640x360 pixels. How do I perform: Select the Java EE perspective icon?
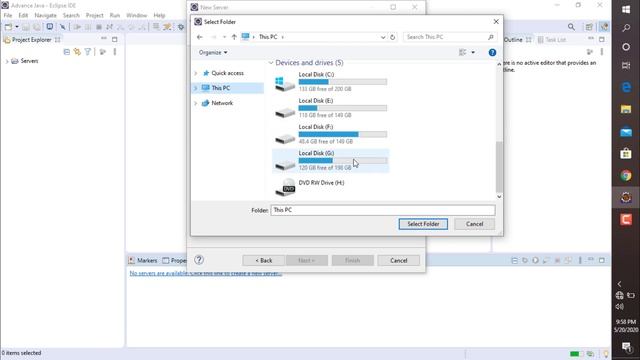pos(604,27)
